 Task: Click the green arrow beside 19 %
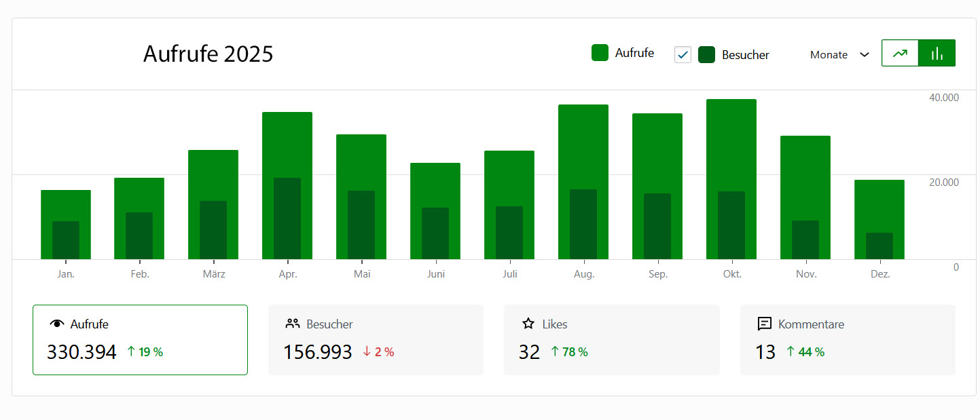pyautogui.click(x=131, y=351)
